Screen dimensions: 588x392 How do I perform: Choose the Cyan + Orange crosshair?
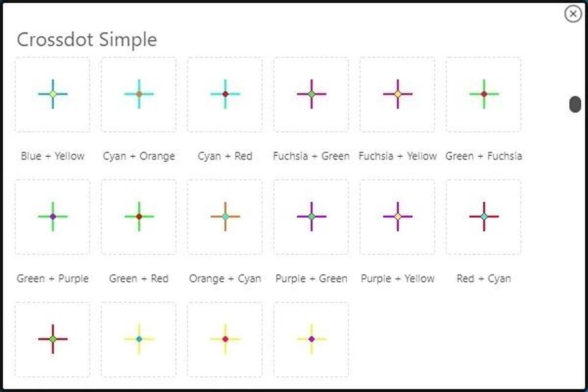pyautogui.click(x=139, y=95)
